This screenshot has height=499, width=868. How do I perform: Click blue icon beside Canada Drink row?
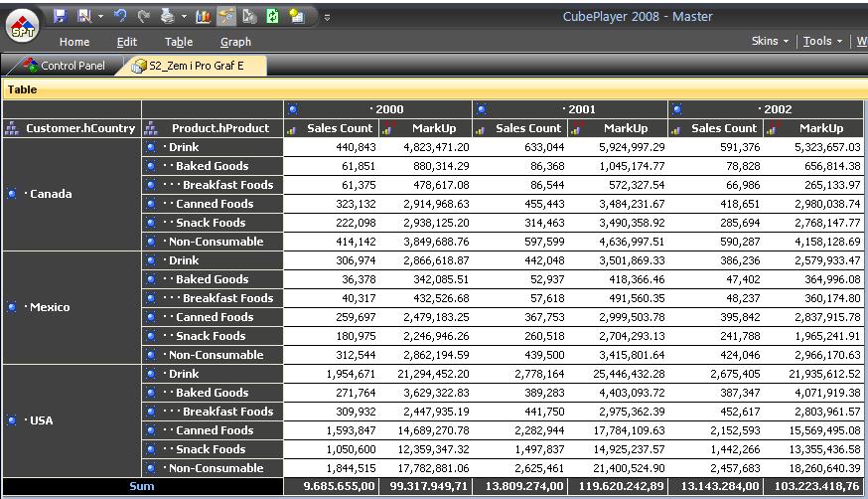pyautogui.click(x=151, y=147)
